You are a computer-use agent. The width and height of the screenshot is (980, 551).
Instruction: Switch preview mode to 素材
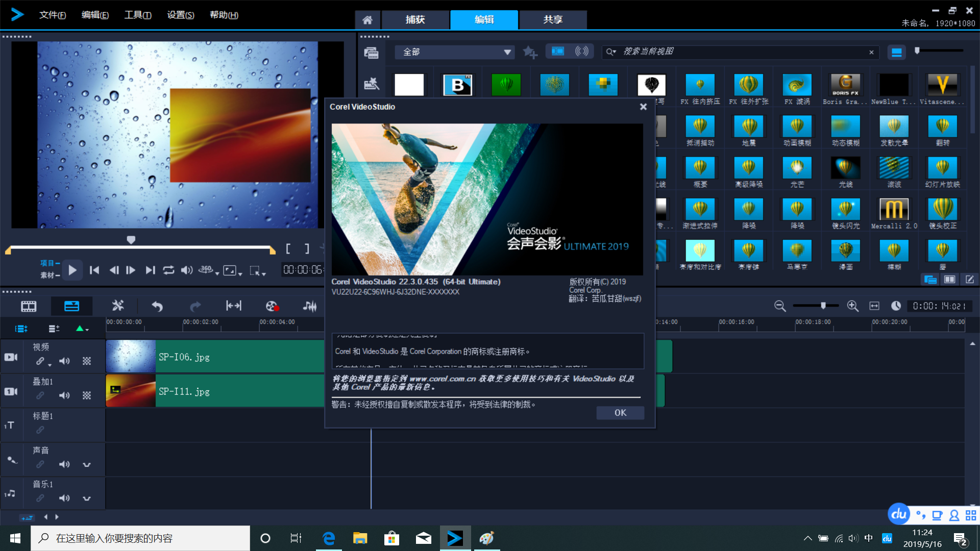(x=50, y=275)
